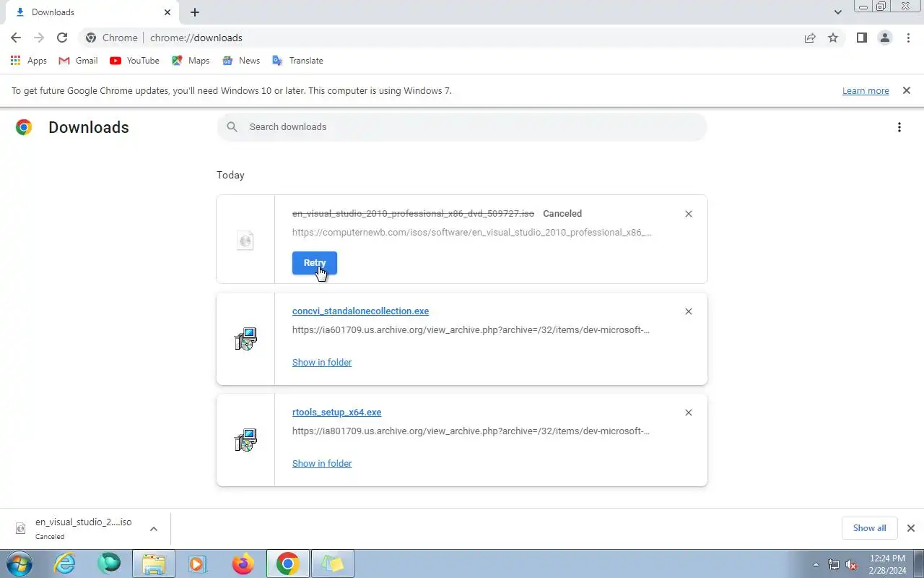The width and height of the screenshot is (924, 578).
Task: Open Translate bookmark
Action: click(297, 61)
